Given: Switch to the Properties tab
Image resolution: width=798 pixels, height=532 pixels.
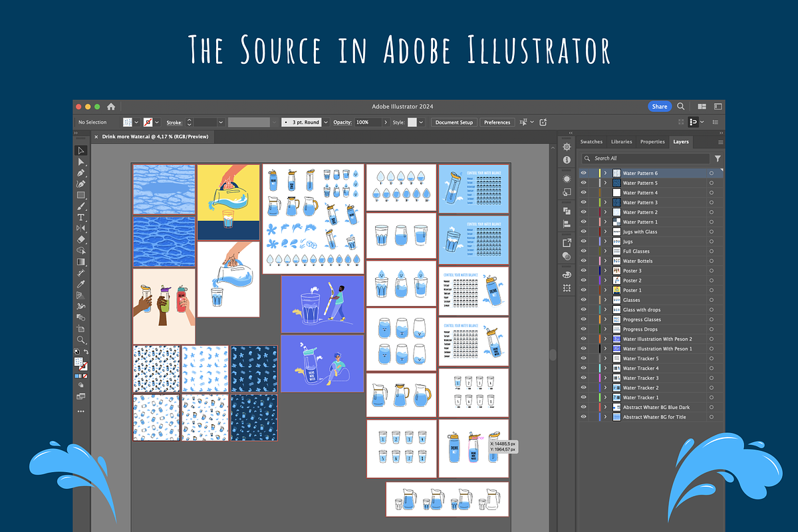Looking at the screenshot, I should coord(652,142).
